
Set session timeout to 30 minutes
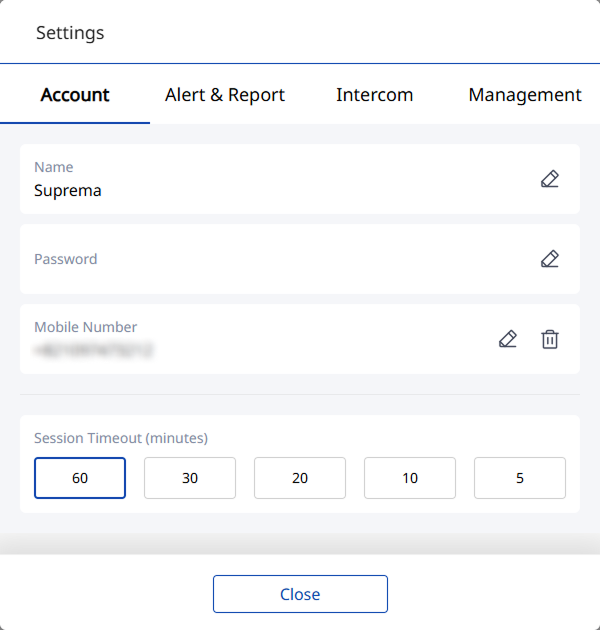190,478
